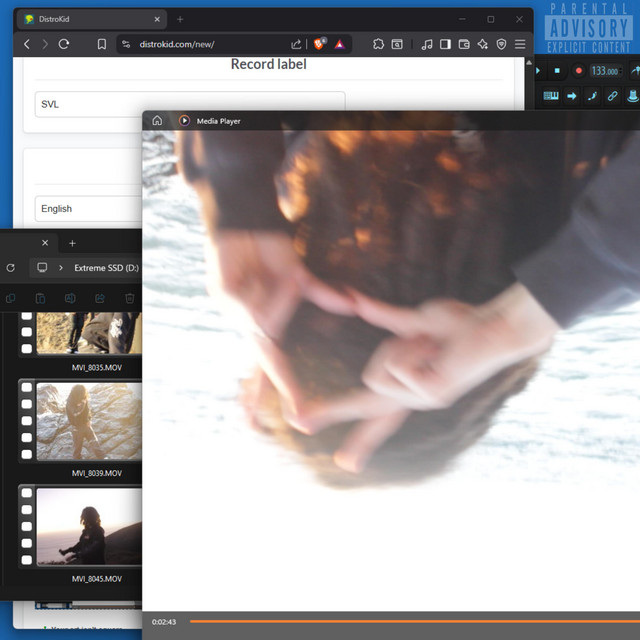This screenshot has width=640, height=640.
Task: Select the MVI_8035.MOV video thumbnail
Action: [80, 333]
